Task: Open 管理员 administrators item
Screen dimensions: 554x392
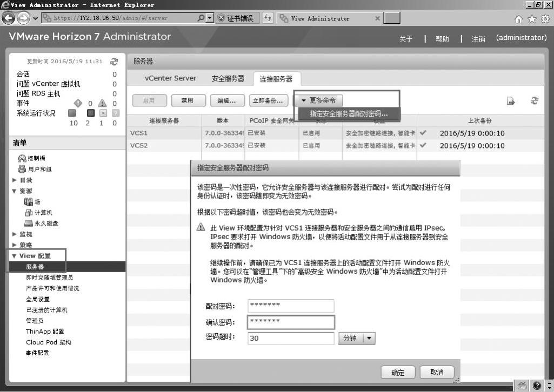Action: pyautogui.click(x=35, y=321)
